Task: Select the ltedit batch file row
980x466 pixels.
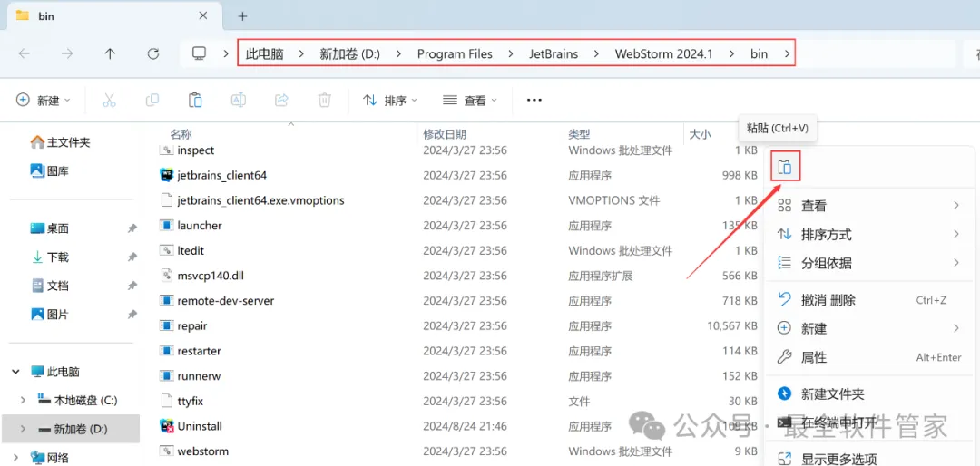Action: pos(459,250)
